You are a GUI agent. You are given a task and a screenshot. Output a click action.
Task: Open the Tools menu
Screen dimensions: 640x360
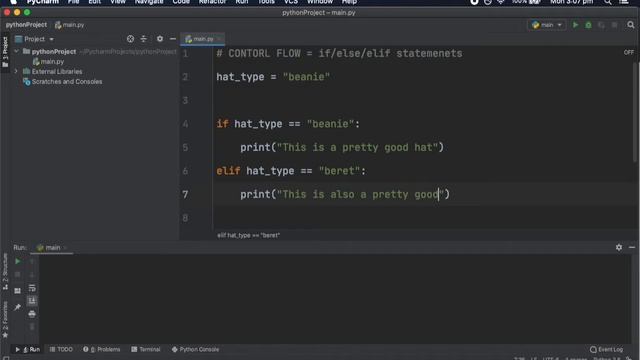click(x=266, y=2)
